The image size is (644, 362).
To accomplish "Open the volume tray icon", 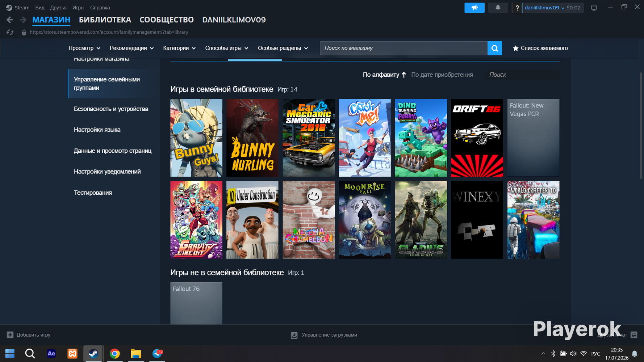I will click(573, 354).
